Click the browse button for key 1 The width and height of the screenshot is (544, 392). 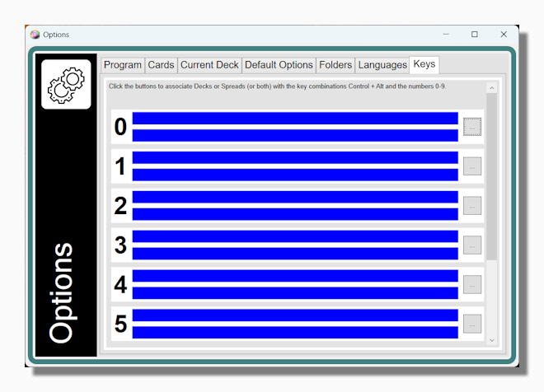click(x=472, y=166)
